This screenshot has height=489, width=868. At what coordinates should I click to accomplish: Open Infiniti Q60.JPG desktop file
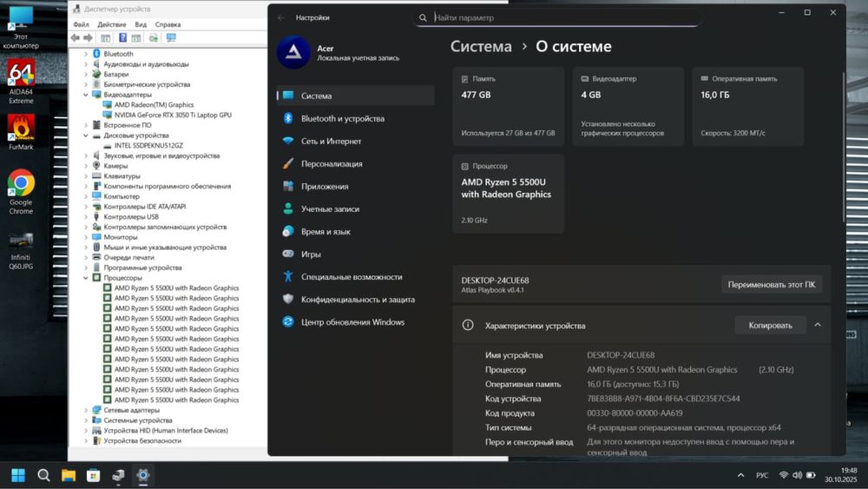[x=21, y=251]
